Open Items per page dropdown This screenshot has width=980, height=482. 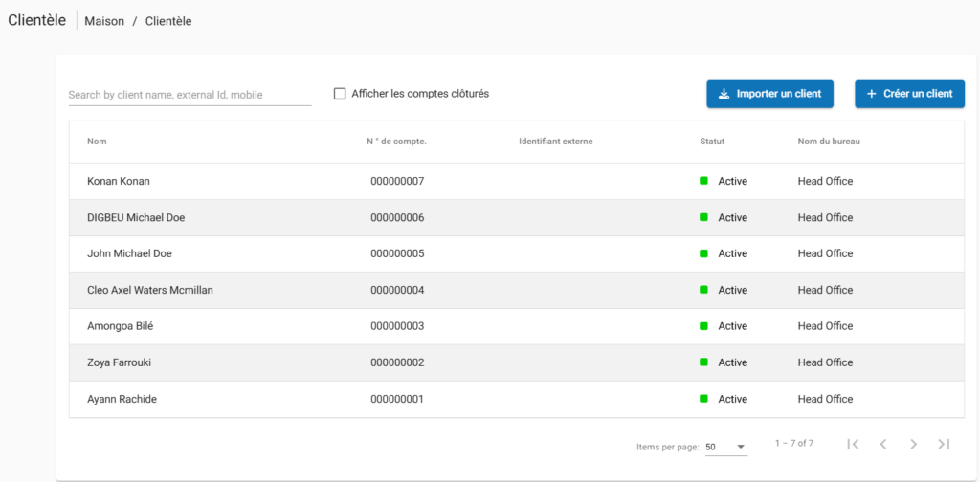click(725, 447)
